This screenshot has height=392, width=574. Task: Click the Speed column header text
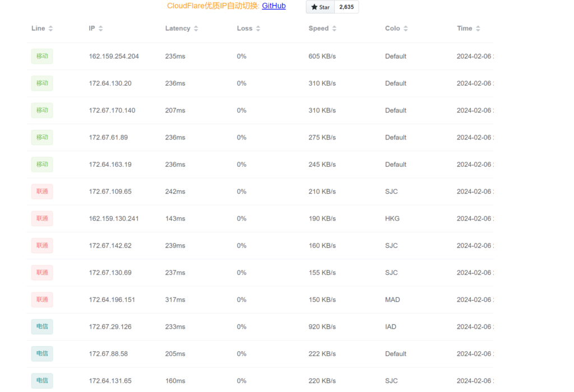(x=318, y=29)
